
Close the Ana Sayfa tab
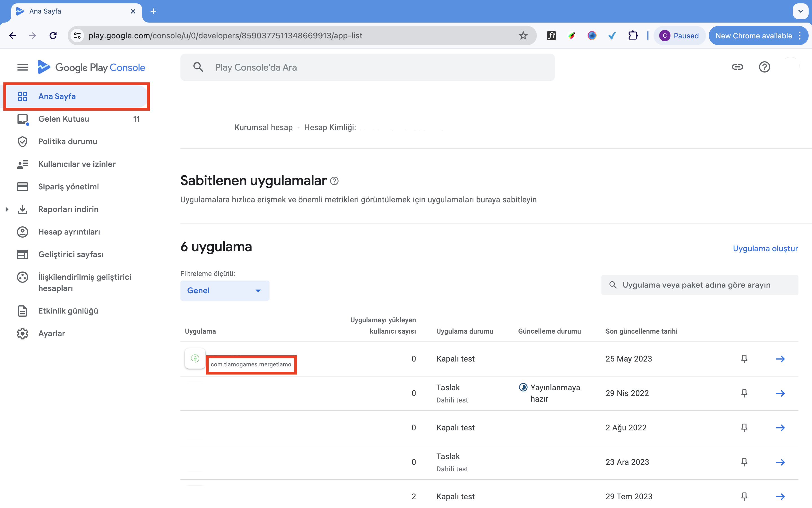tap(133, 11)
